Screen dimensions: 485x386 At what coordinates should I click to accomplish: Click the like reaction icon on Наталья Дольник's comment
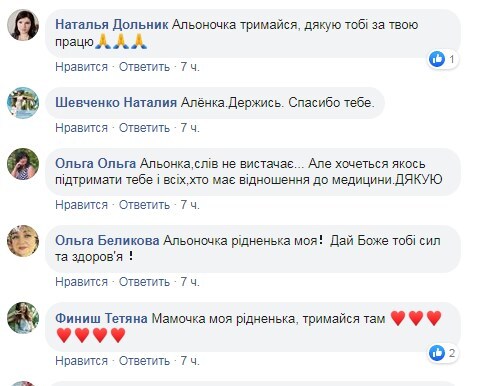point(437,59)
